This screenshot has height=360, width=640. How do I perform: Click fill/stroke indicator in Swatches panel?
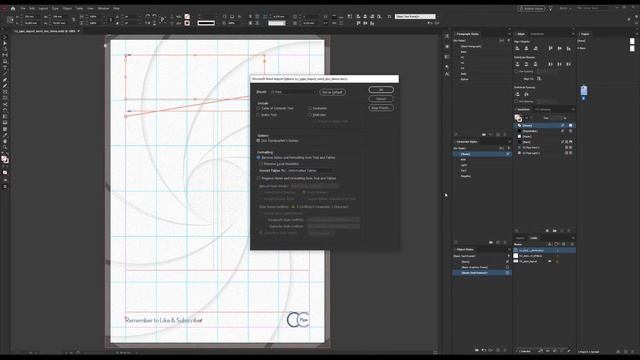pyautogui.click(x=518, y=118)
